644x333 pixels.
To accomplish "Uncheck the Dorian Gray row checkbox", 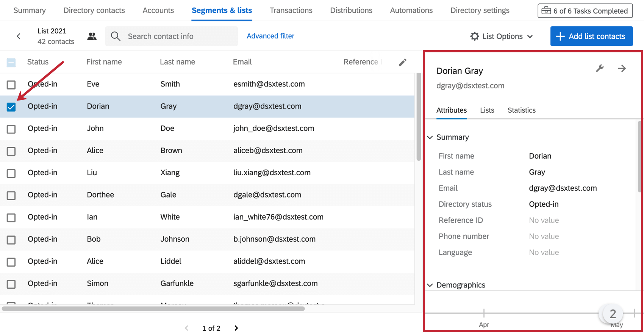I will coord(11,107).
